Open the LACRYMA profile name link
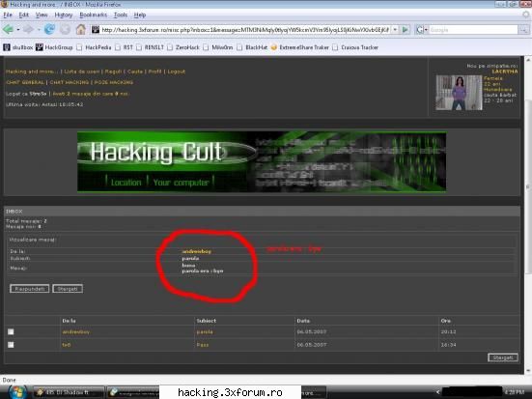The width and height of the screenshot is (532, 399). [505, 71]
